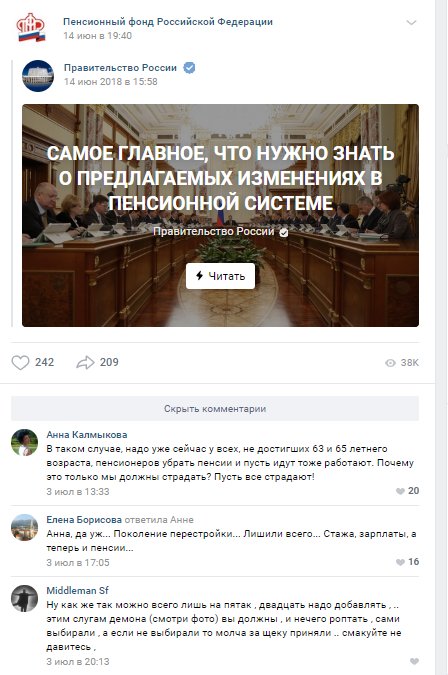This screenshot has height=675, width=448.
Task: Open Middleman Sf's profile name
Action: tap(77, 590)
